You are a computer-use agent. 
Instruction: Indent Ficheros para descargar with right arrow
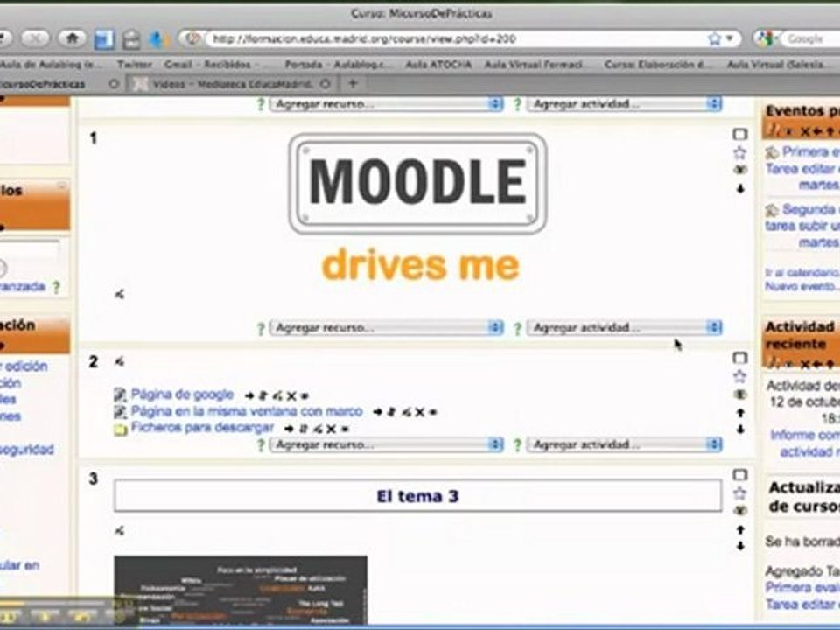[x=290, y=429]
